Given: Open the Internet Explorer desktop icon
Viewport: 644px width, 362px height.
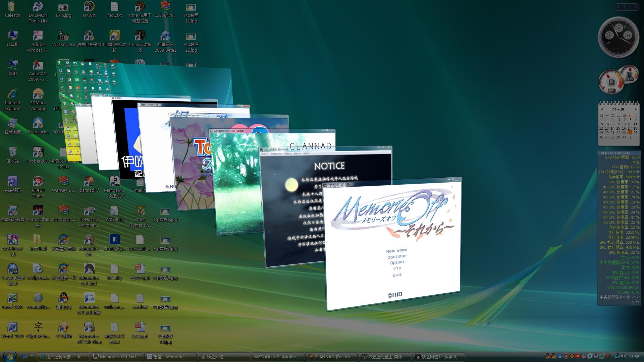Looking at the screenshot, I should pos(12,100).
